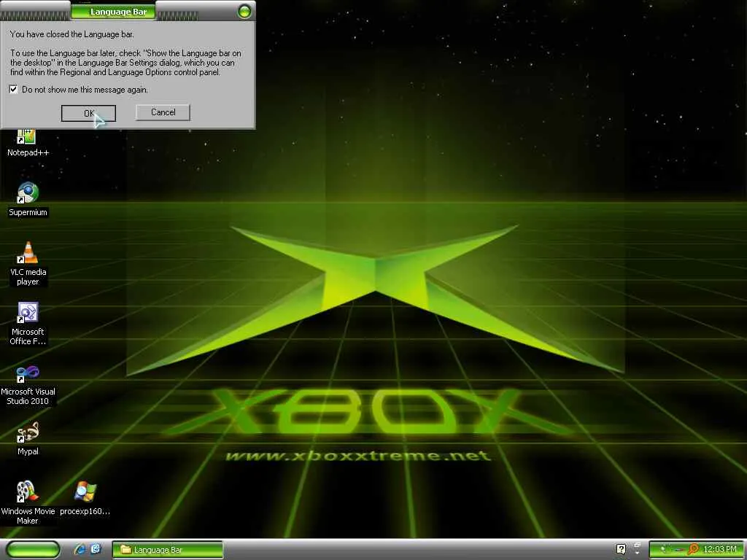Select the Microsoft Visual Studio 2010 icon

pos(28,385)
